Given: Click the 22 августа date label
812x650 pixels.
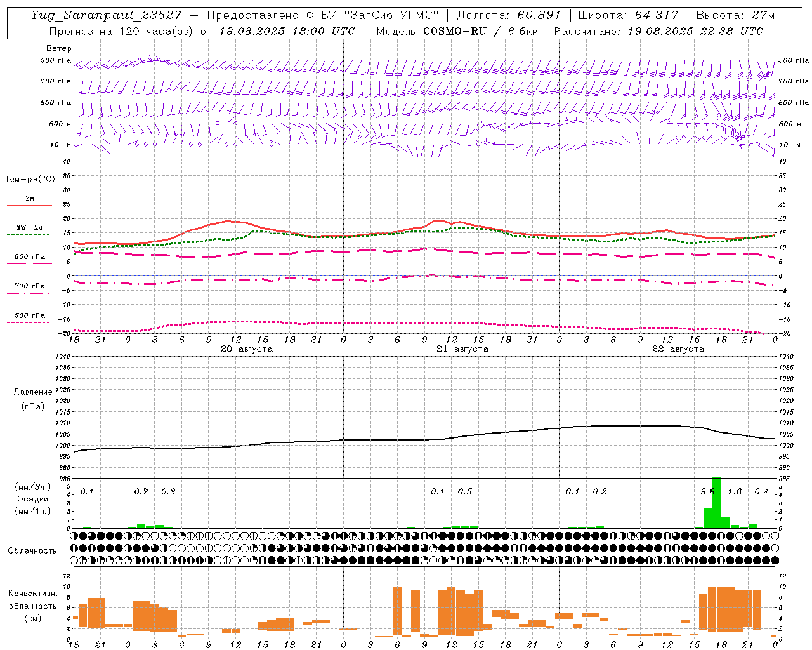Looking at the screenshot, I should (678, 349).
